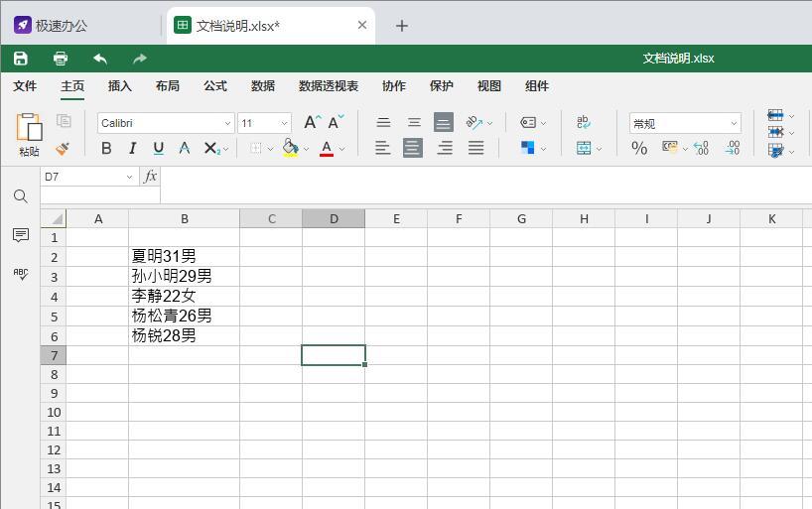This screenshot has height=509, width=812.
Task: Switch to the 保护 tab
Action: coord(441,86)
